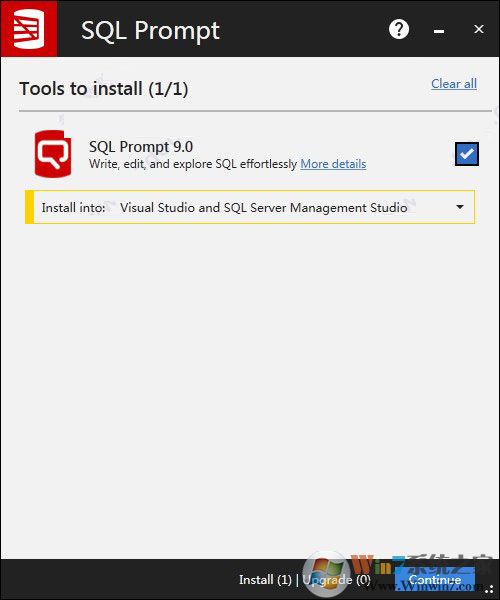The image size is (500, 600).
Task: Follow the More details link
Action: tap(333, 164)
